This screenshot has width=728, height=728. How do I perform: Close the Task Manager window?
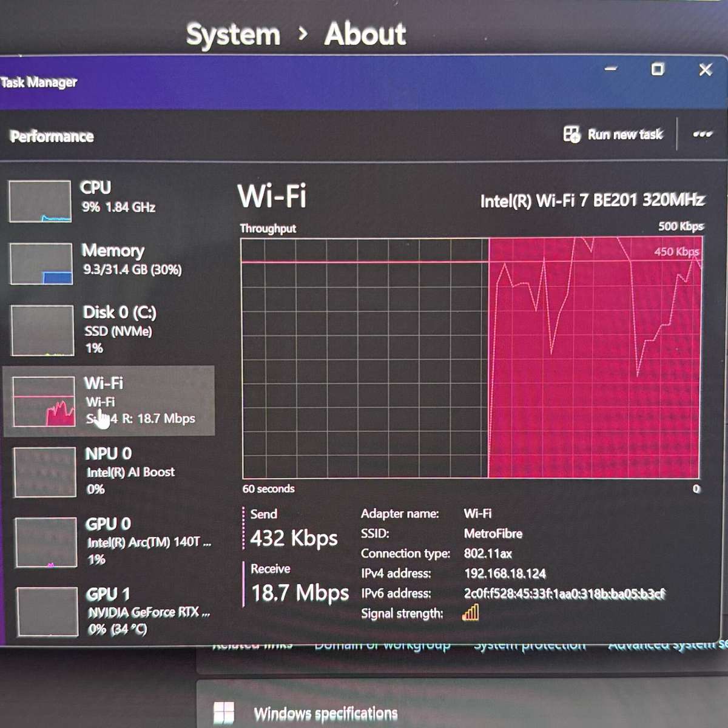[x=705, y=70]
